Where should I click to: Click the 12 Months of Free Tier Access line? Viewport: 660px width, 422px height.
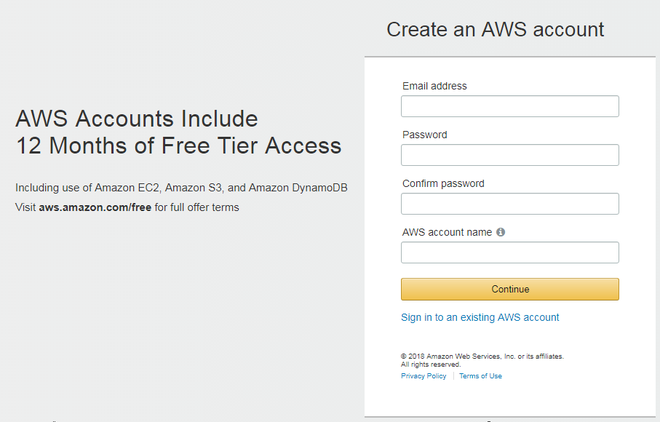click(x=178, y=146)
